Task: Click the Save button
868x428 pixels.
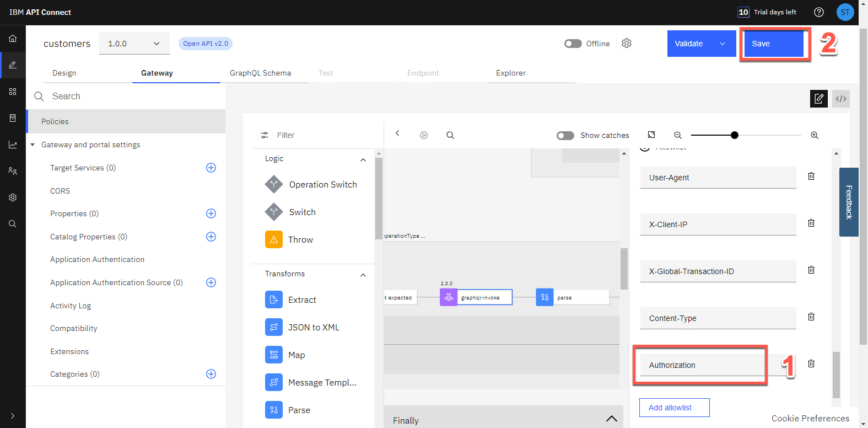Action: [x=773, y=44]
